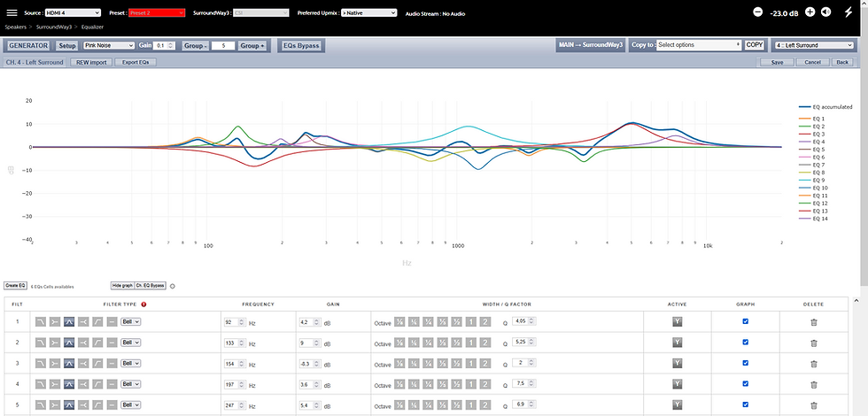Decrease master volume with minus icon

tap(758, 12)
